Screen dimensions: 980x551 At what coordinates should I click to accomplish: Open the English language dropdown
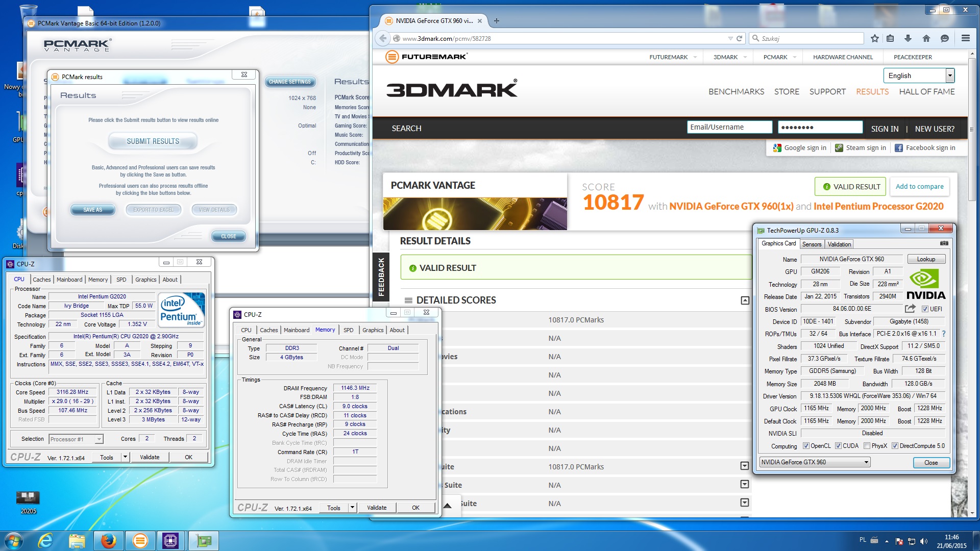coord(919,76)
